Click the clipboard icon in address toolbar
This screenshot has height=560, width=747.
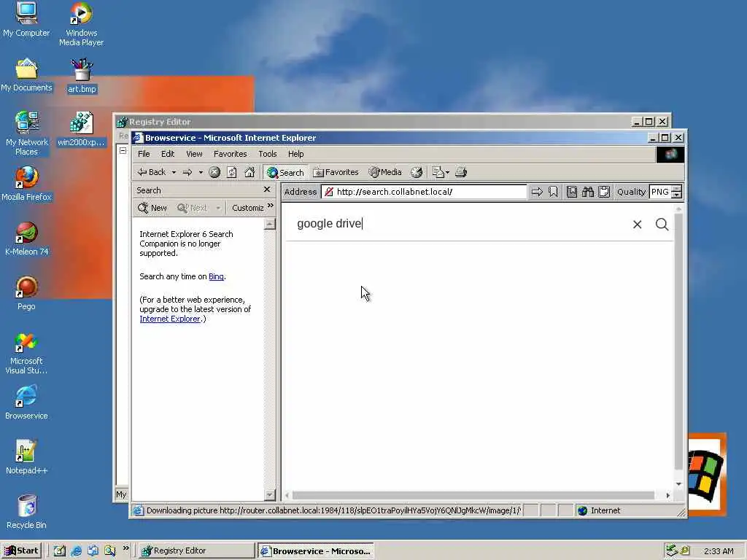[604, 192]
